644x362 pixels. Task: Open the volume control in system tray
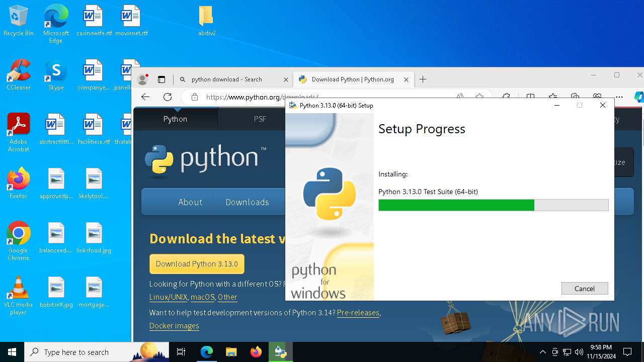click(579, 352)
